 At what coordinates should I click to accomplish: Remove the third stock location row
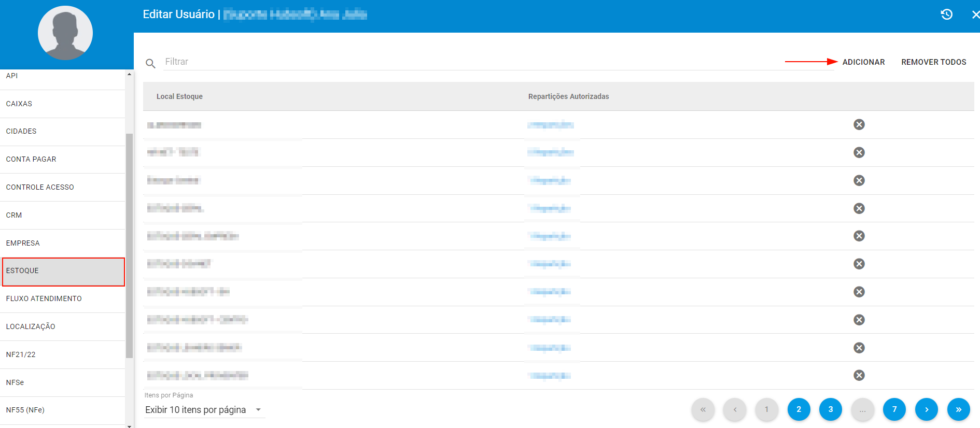[859, 180]
